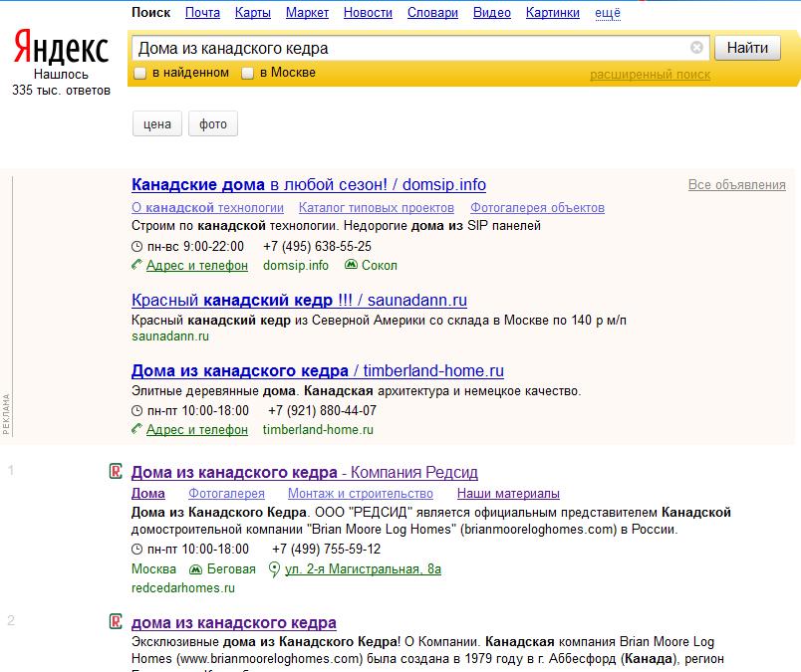Click the clock icon beside +7 (921) 880-44-07
The image size is (801, 672).
[x=136, y=410]
